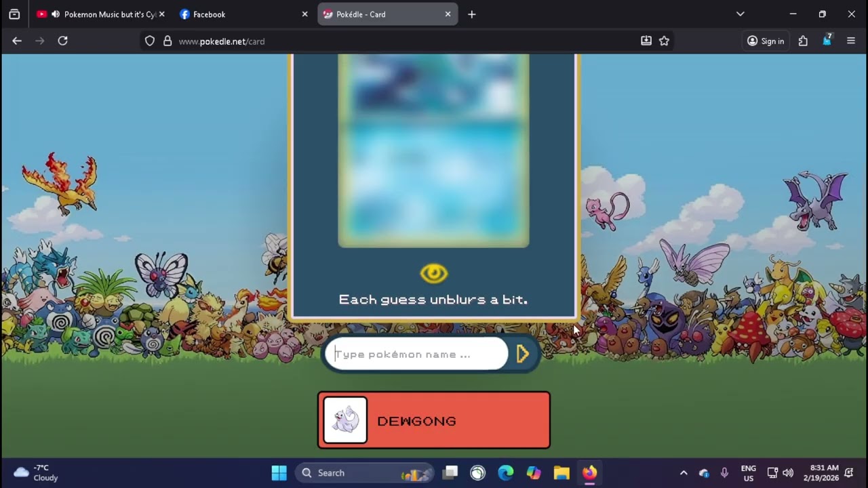Select the Pokédle - Card tab
Viewport: 868px width, 488px height.
click(x=387, y=14)
